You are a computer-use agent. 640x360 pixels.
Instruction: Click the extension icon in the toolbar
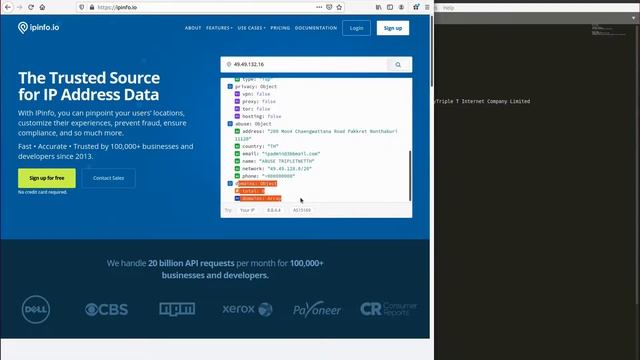click(416, 7)
